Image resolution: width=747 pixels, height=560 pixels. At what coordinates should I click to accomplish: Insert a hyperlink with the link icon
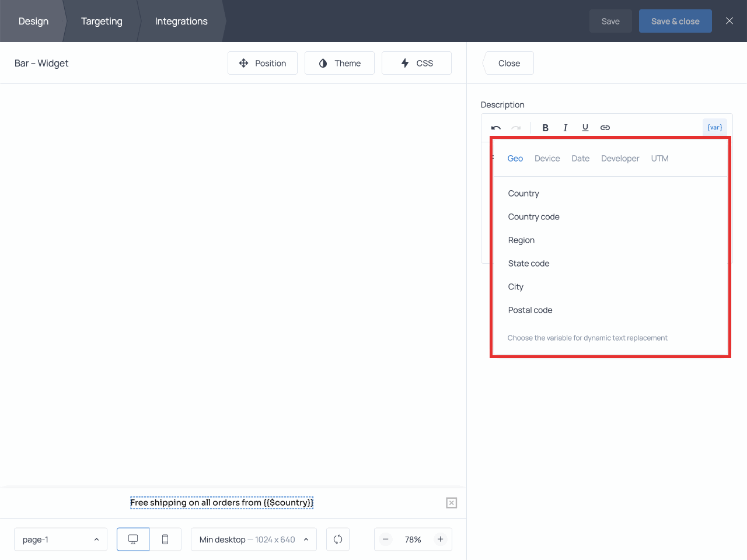click(605, 128)
